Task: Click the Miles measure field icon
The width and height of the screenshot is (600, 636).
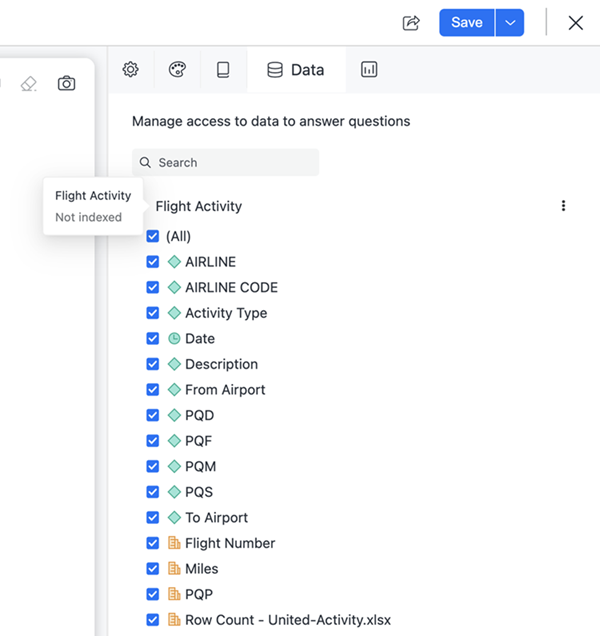Action: (x=174, y=569)
